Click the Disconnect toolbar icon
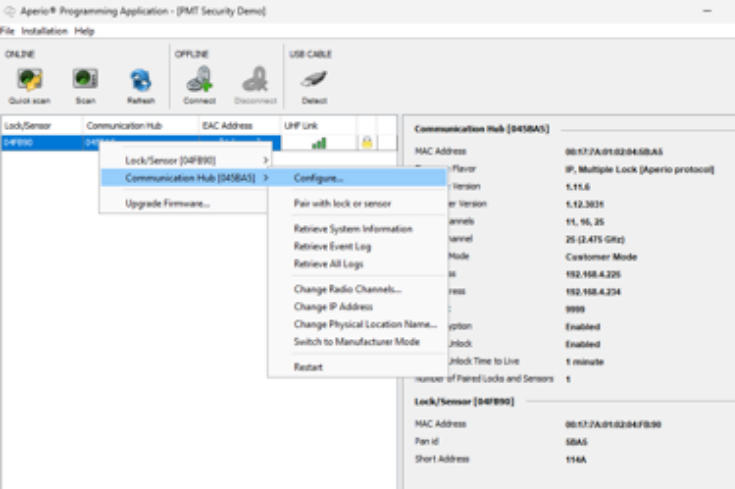735x489 pixels. pos(255,80)
